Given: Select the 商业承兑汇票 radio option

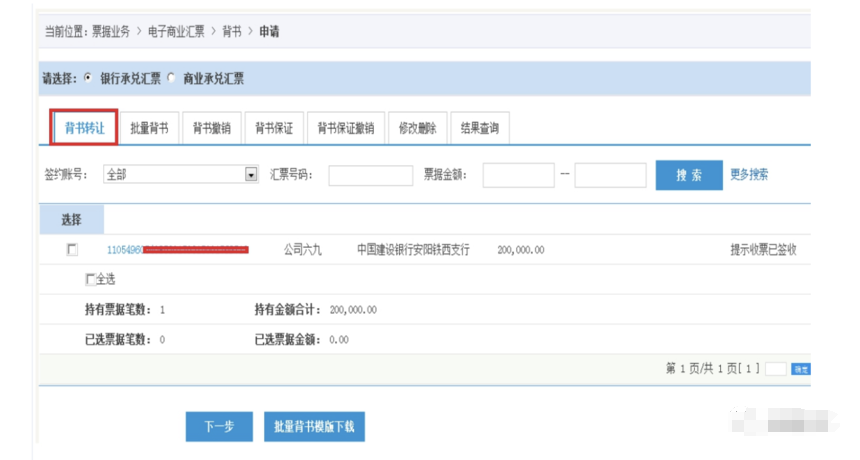Looking at the screenshot, I should [171, 78].
